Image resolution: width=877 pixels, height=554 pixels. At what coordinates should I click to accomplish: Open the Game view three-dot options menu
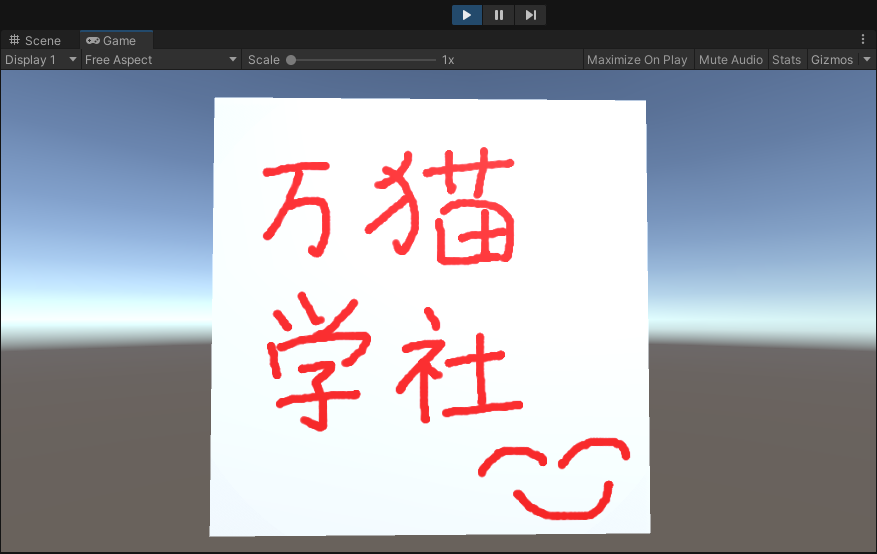coord(863,39)
